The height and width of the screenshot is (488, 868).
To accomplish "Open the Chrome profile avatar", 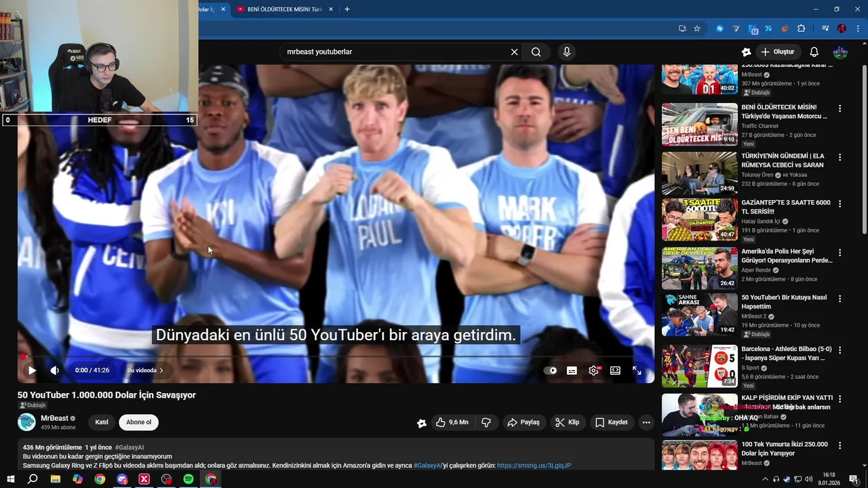I will 842,28.
